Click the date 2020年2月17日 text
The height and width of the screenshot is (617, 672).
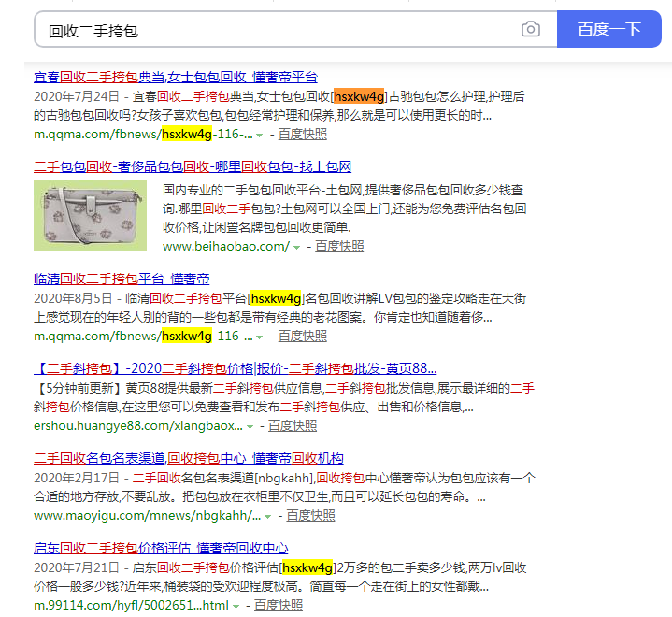click(x=77, y=478)
